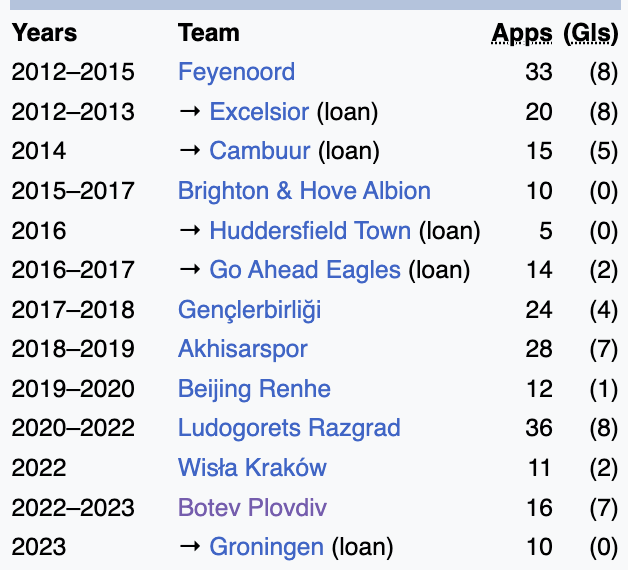Open Brighton & Hove Albion page
The width and height of the screenshot is (628, 570).
click(x=304, y=191)
